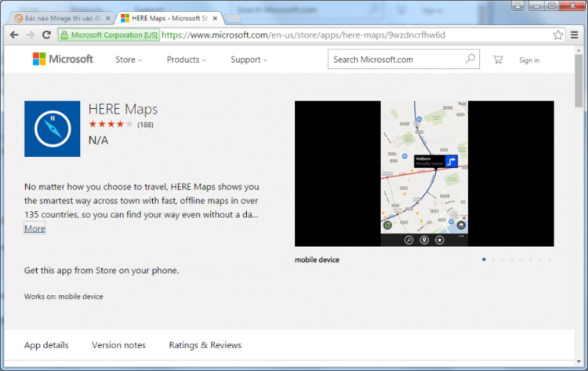Select the HERE Maps - Microsoft Store tab
The image size is (588, 371).
169,18
